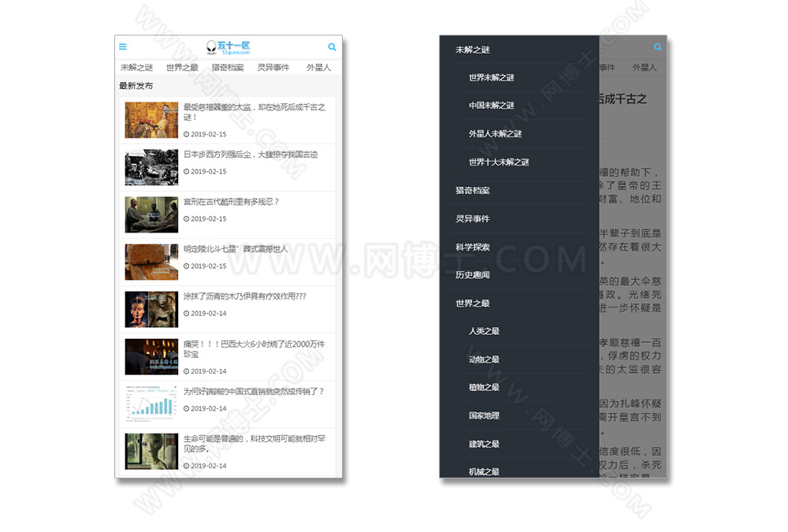Open the 猎奇档案 tab in left phone
The height and width of the screenshot is (532, 788).
pos(227,67)
